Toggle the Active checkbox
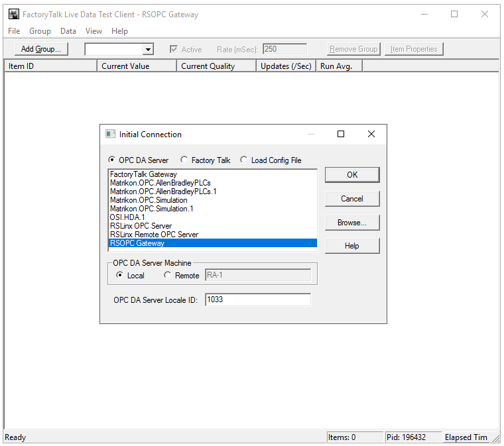 coord(174,49)
